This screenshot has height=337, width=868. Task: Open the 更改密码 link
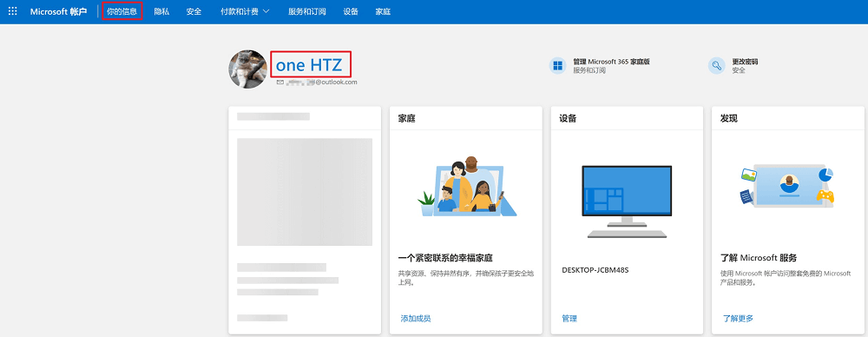pos(745,62)
